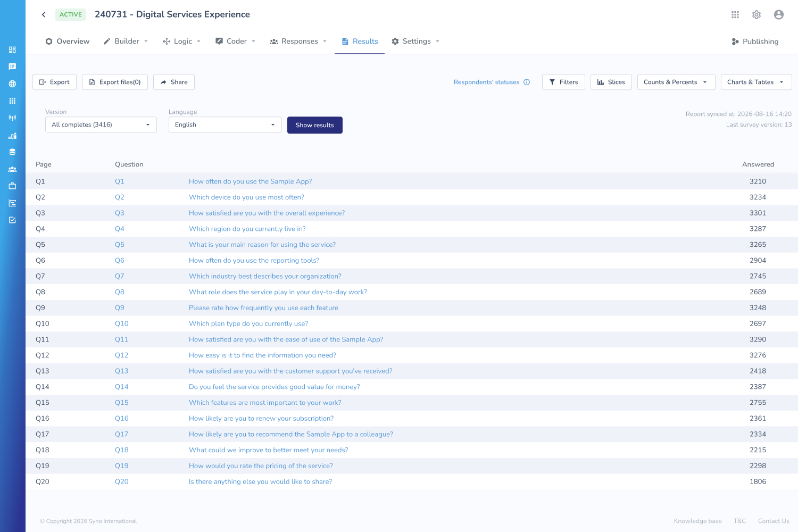This screenshot has width=798, height=532.
Task: Open the Settings tab menu
Action: (x=415, y=41)
